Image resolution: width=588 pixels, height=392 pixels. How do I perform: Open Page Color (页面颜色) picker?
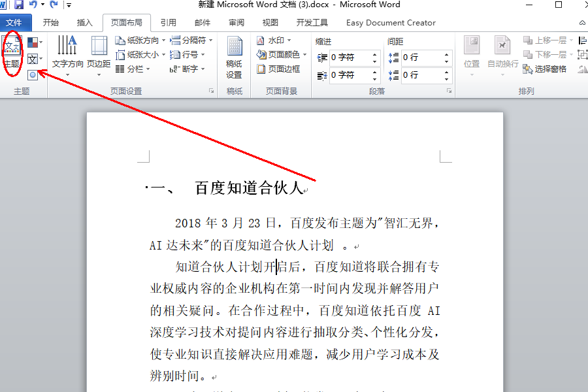[282, 55]
